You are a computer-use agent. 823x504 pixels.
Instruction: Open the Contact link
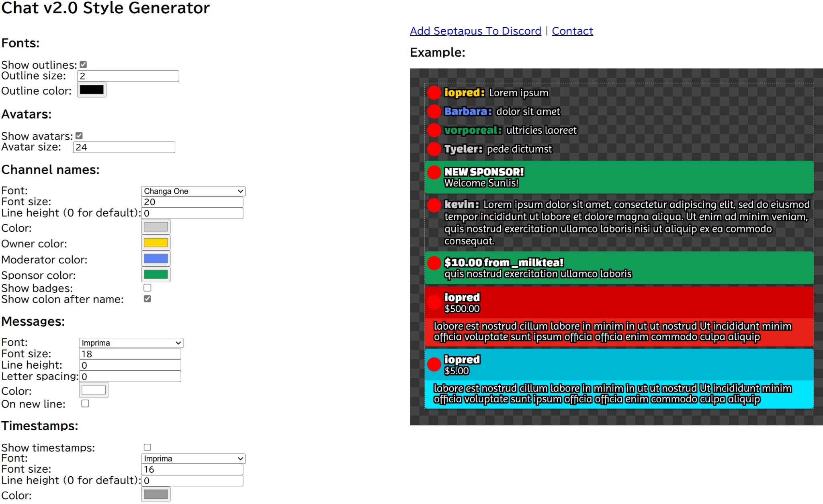click(x=572, y=31)
